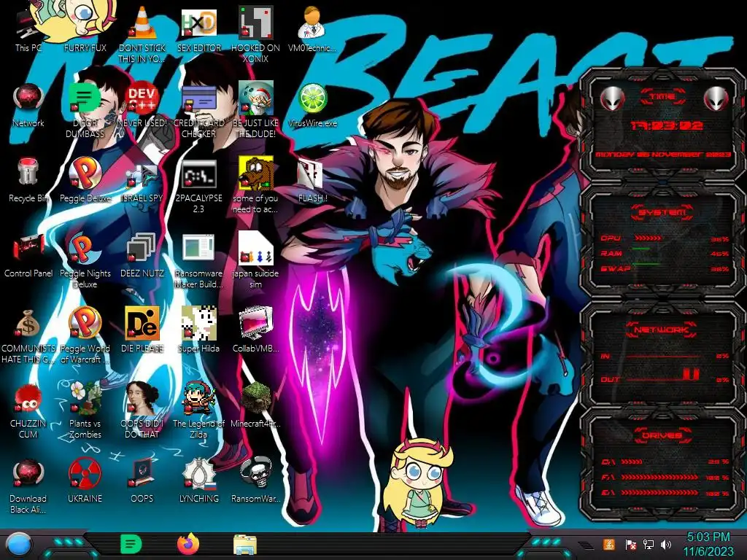Open the green chat app in taskbar

131,544
